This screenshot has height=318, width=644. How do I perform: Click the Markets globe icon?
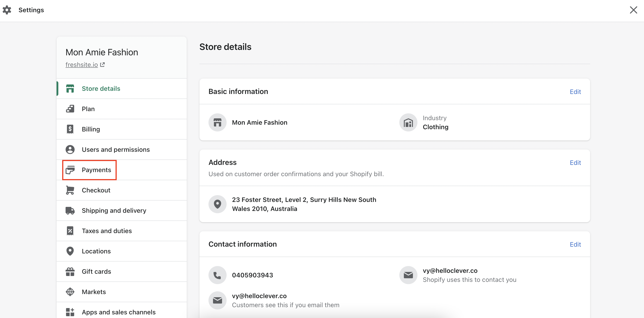[x=70, y=292]
